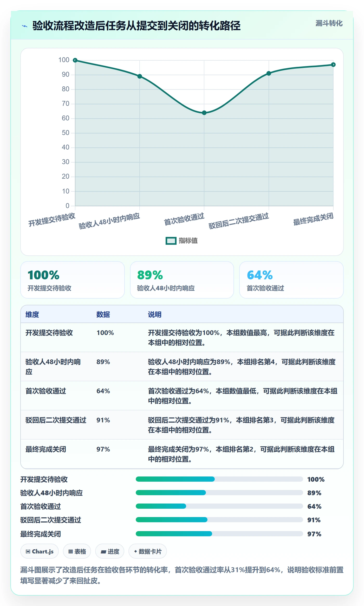Select the 数据卡片 tag chip
Viewport: 364px width, 606px height.
click(148, 551)
